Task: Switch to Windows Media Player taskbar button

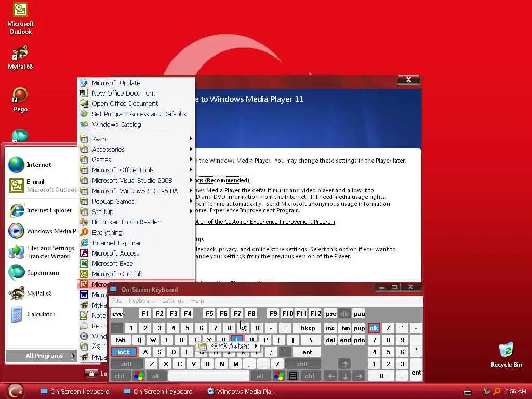Action: (242, 392)
